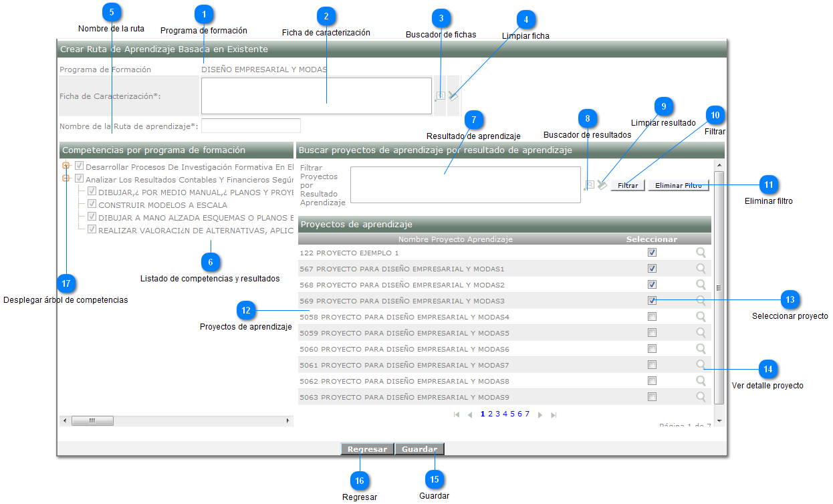Image resolution: width=833 pixels, height=504 pixels.
Task: Open the resultado de aprendizaje search icon
Action: click(590, 185)
